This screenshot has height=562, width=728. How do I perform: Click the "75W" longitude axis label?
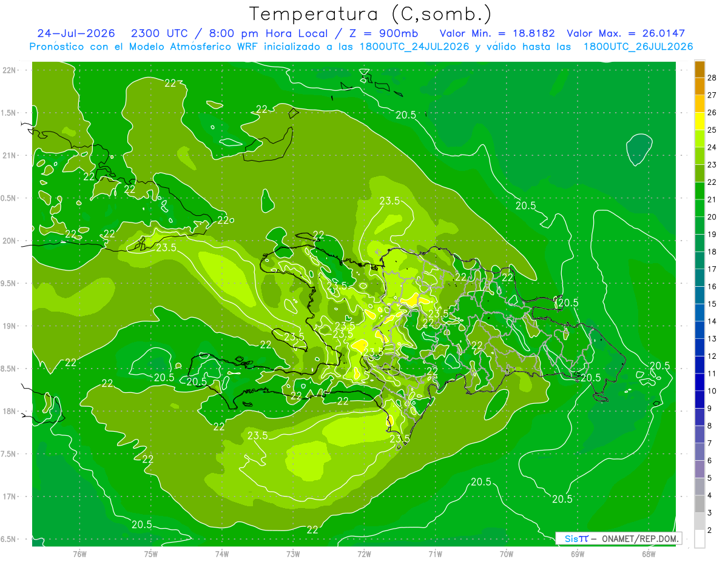coord(150,554)
